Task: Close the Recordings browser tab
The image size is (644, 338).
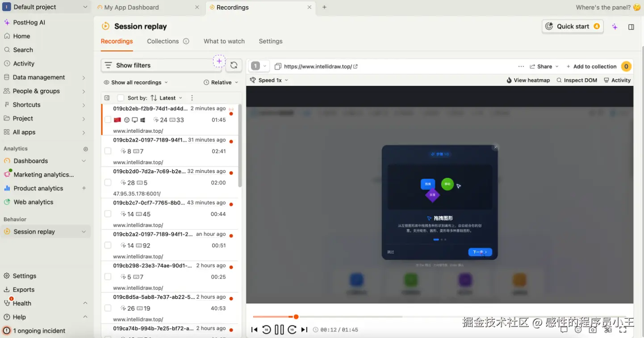Action: tap(309, 7)
